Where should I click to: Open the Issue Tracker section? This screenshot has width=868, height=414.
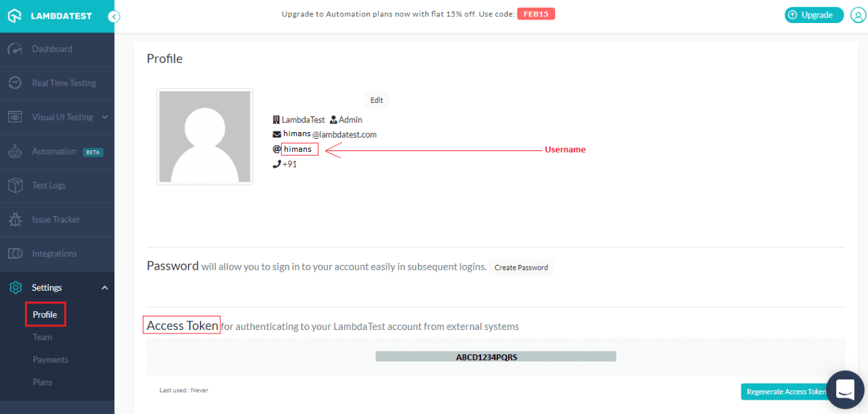(x=57, y=219)
